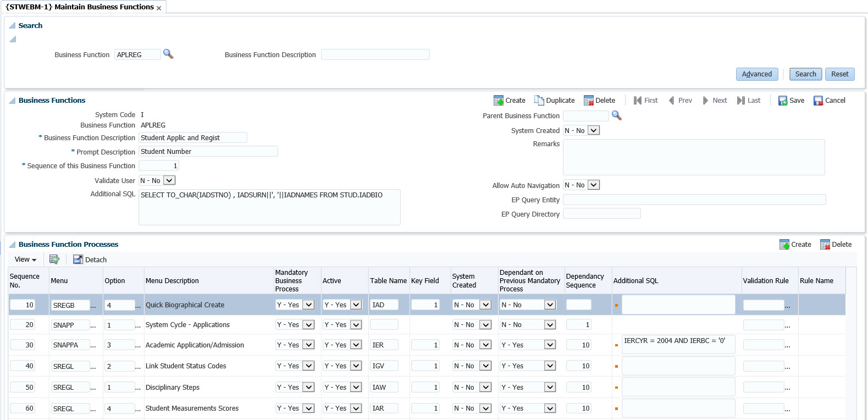Detach the Business Function Processes table
Image resolution: width=868 pixels, height=420 pixels.
pyautogui.click(x=90, y=259)
